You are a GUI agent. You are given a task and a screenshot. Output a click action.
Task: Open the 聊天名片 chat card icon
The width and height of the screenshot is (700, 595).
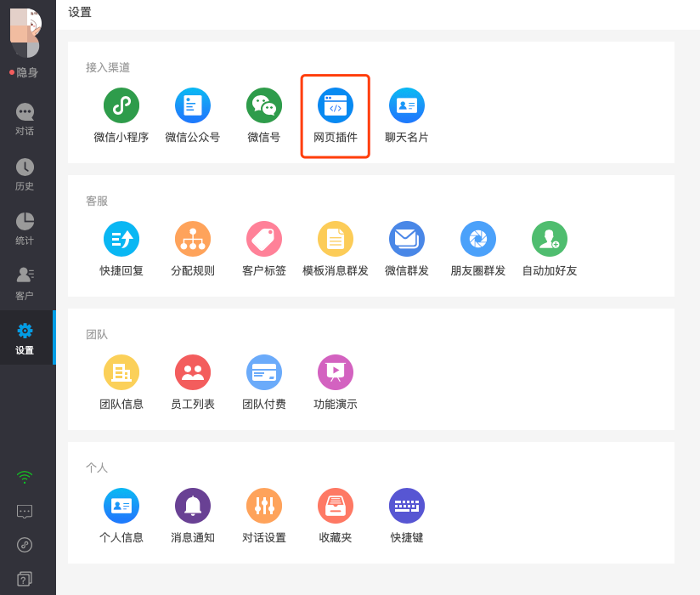[407, 105]
